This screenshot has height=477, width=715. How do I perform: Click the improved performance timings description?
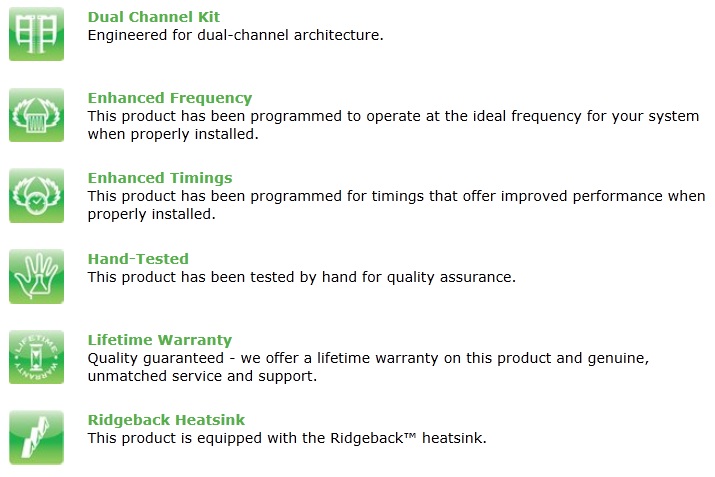(x=396, y=205)
